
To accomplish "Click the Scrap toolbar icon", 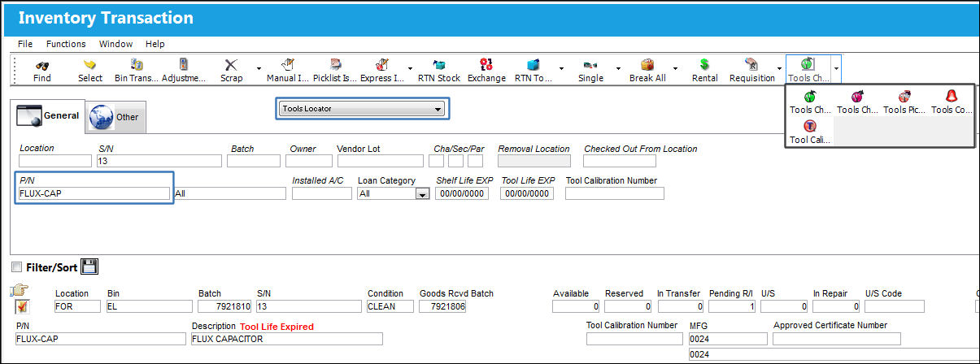I will (x=231, y=65).
